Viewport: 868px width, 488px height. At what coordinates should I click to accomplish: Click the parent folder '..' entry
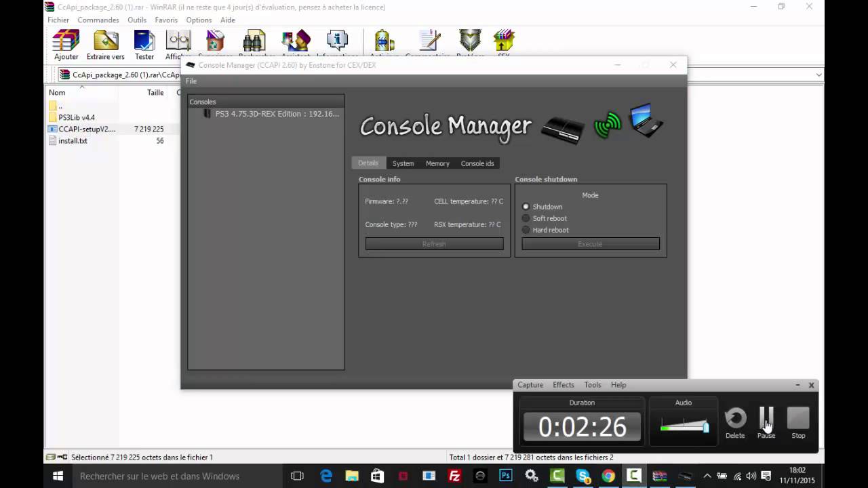55,106
